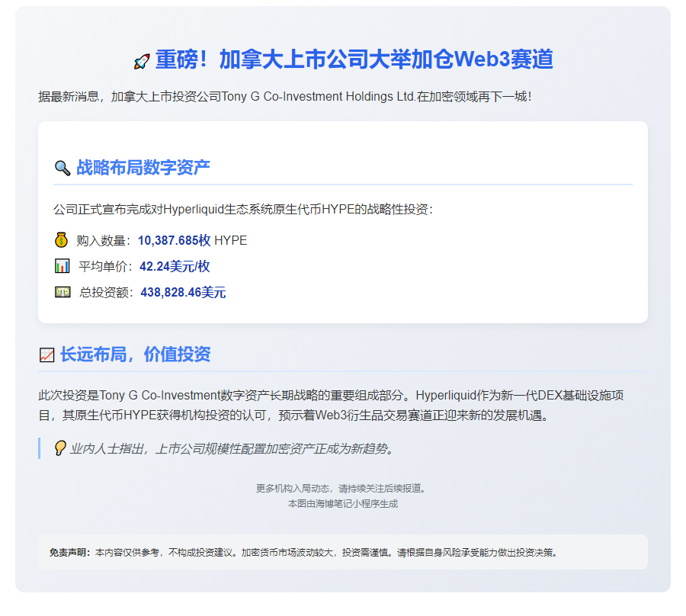Click the label 购入数量
Screen dimensions: 686x616
point(101,241)
